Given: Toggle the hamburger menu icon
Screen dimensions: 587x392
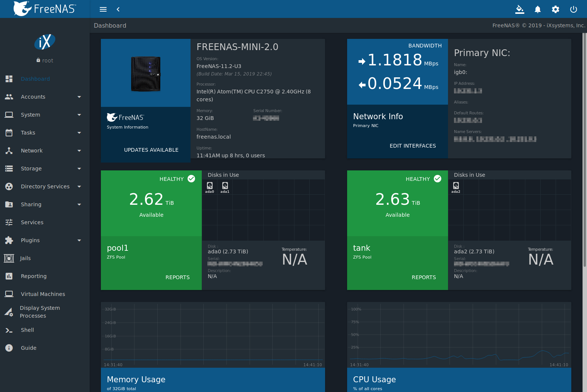Looking at the screenshot, I should click(x=103, y=9).
